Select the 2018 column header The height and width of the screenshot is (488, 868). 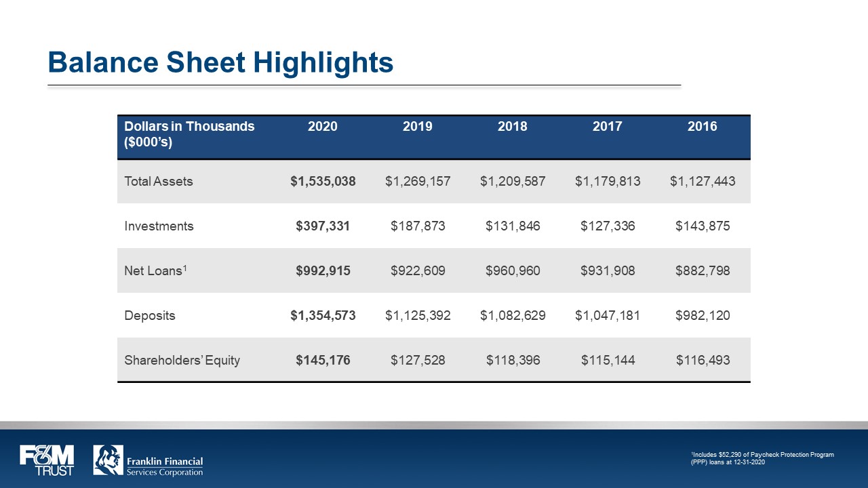point(513,127)
